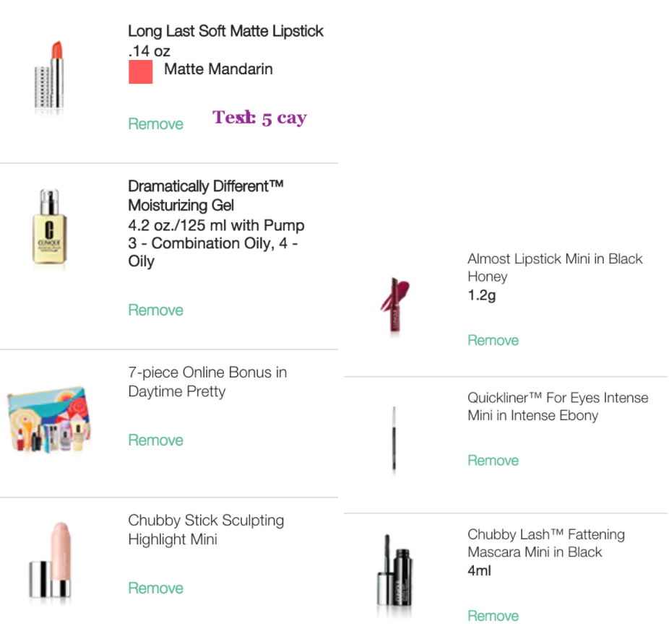Open Chubby Lash Fattening Mascara Mini title
Image resolution: width=669 pixels, height=644 pixels.
pos(546,544)
